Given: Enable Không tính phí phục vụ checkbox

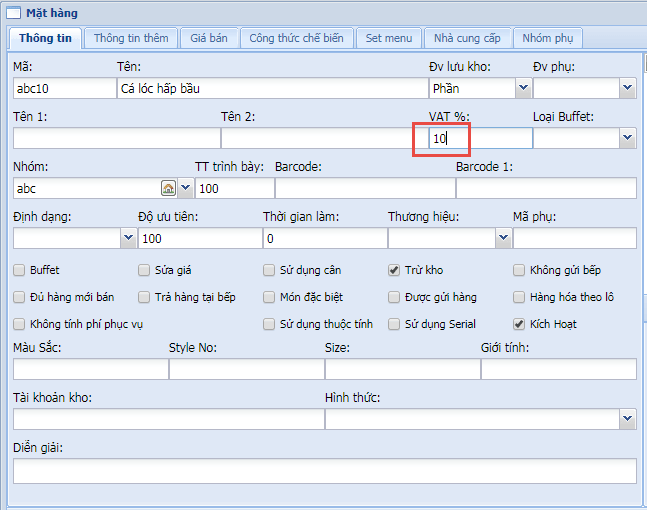Looking at the screenshot, I should (19, 324).
